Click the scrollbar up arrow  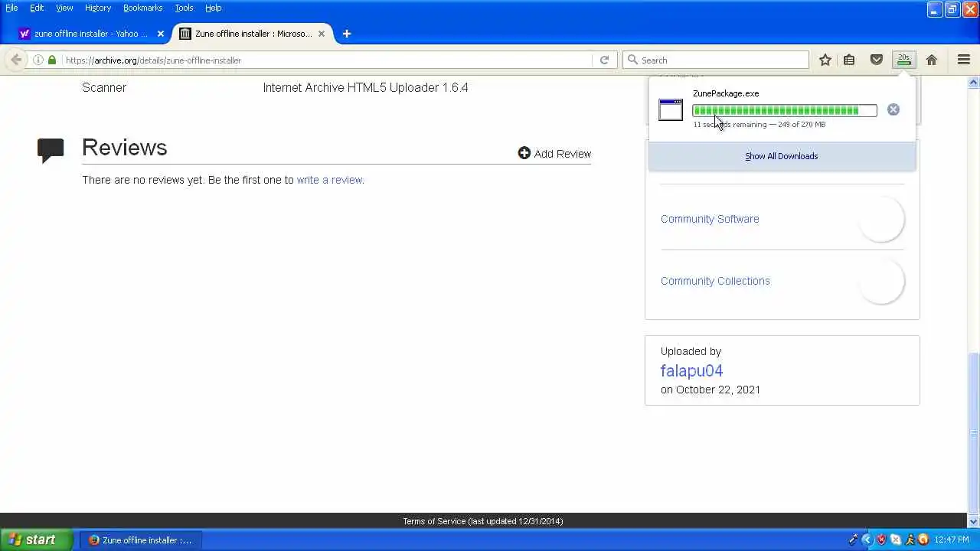(974, 82)
